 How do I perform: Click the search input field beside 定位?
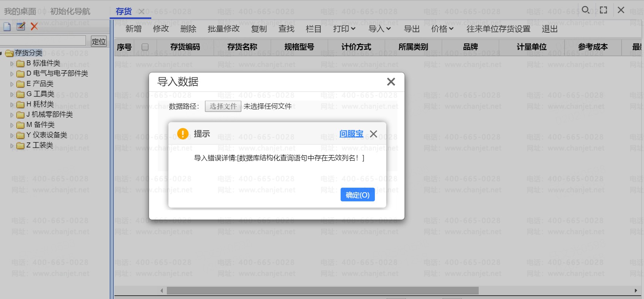[x=43, y=41]
